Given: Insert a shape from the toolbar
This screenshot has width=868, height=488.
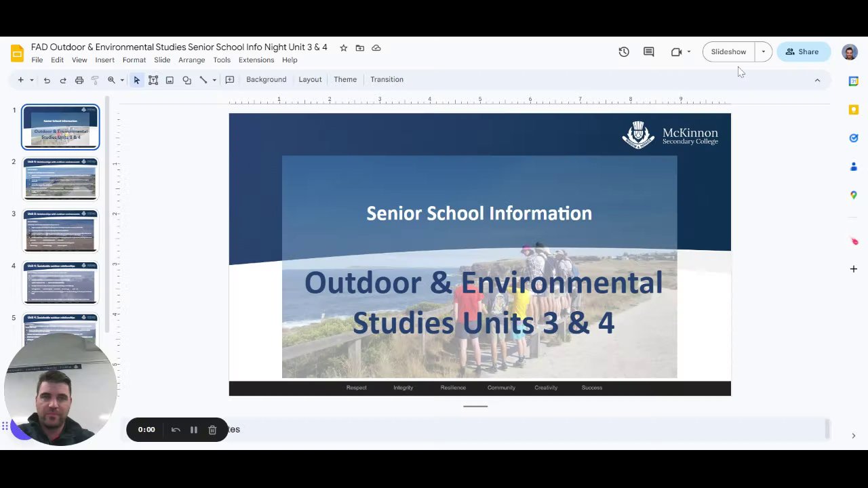Looking at the screenshot, I should point(186,80).
